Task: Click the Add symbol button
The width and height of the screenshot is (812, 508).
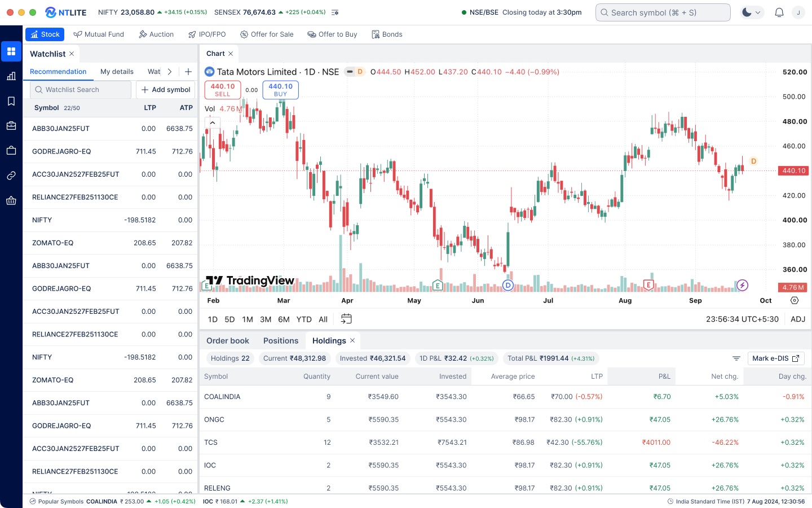Action: [166, 90]
